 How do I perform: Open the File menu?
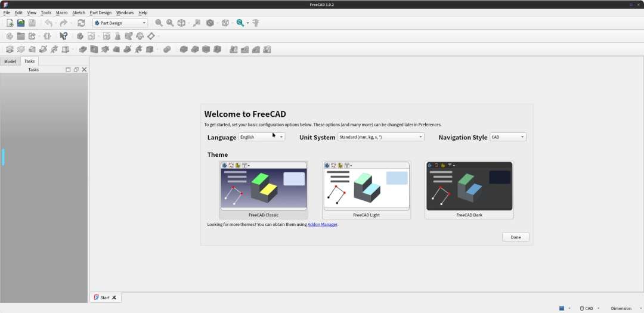(x=7, y=13)
